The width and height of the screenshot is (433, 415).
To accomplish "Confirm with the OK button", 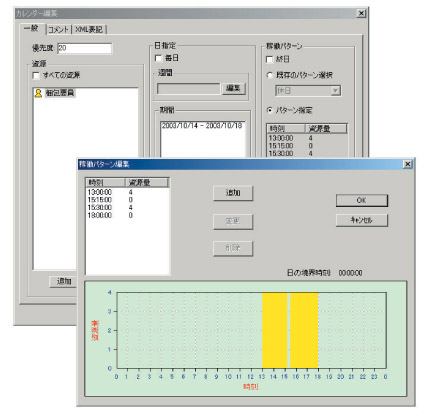I will [x=362, y=200].
